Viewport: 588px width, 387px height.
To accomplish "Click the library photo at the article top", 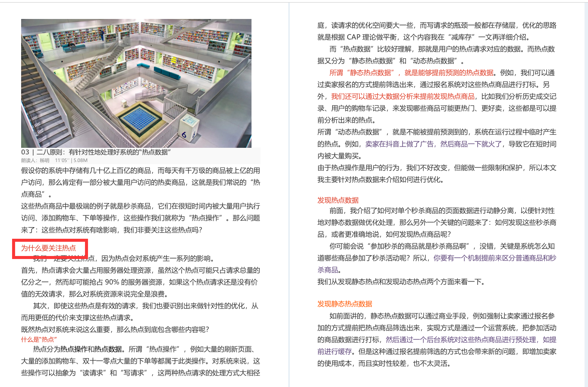I will pyautogui.click(x=136, y=83).
